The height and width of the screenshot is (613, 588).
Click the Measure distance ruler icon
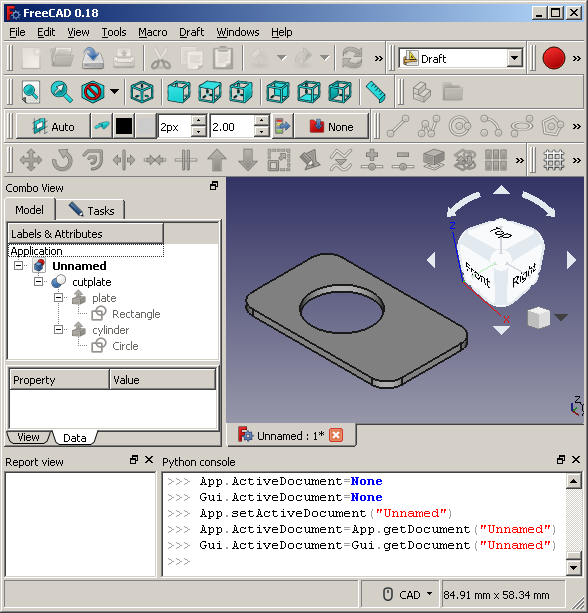pyautogui.click(x=375, y=92)
